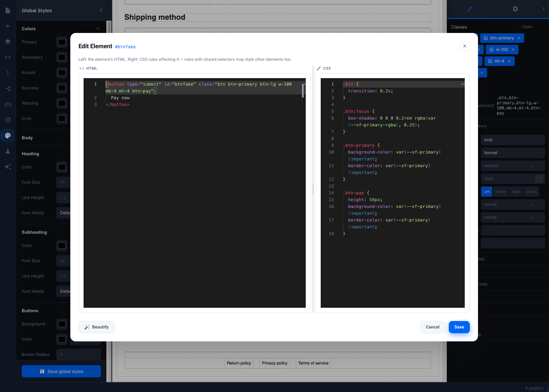Toggle the btn-primary class checkbox

tap(486, 38)
